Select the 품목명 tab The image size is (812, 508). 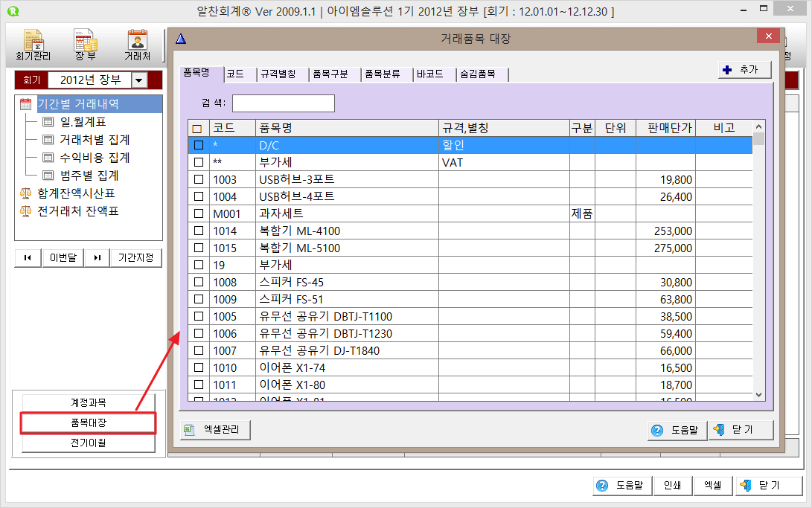(202, 73)
